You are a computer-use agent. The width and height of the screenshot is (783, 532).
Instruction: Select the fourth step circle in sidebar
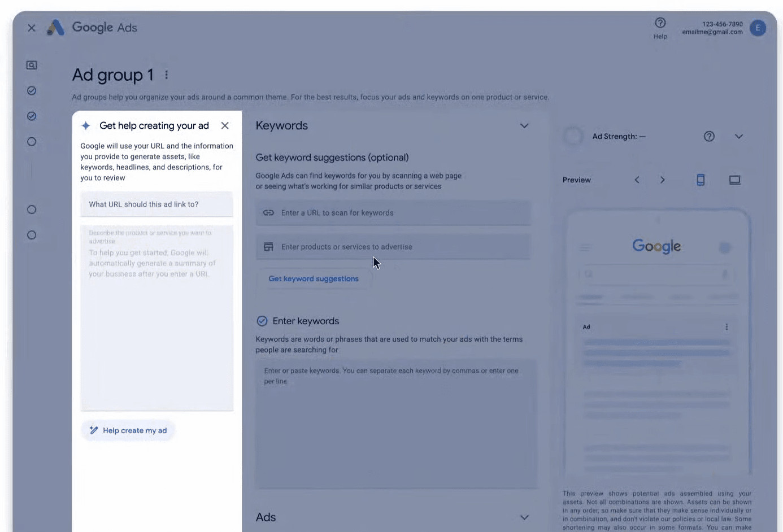pos(32,142)
